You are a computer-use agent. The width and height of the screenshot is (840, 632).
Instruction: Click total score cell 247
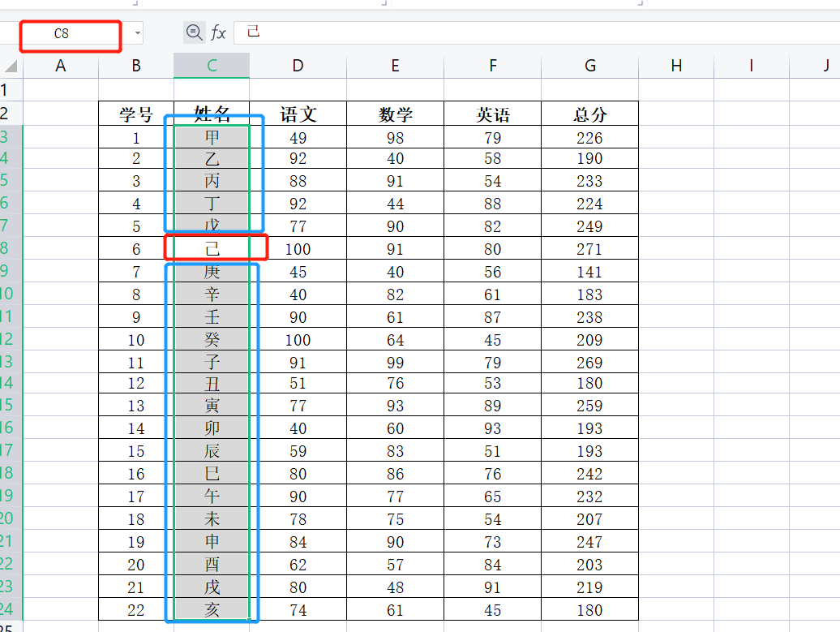tap(589, 541)
